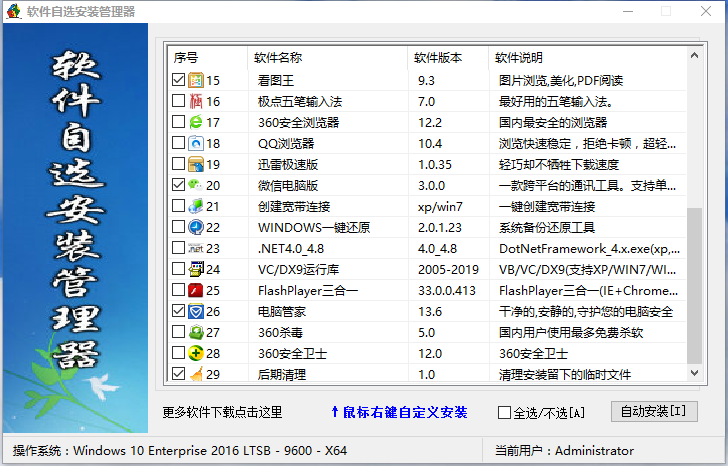Click the 操作系统 status bar text
This screenshot has height=466, width=728.
click(x=180, y=450)
